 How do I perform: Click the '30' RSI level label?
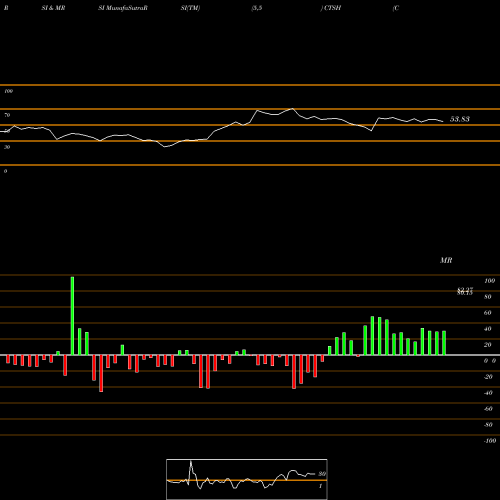(x=7, y=147)
